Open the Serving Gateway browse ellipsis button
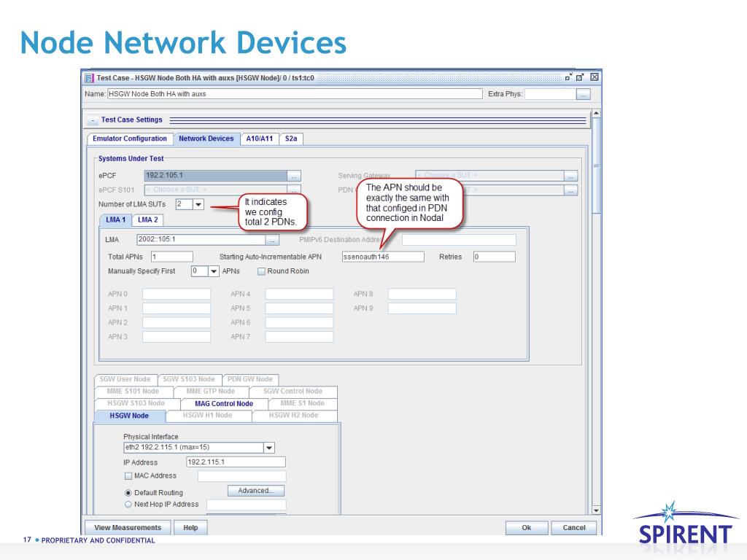This screenshot has width=747, height=560. pyautogui.click(x=570, y=176)
